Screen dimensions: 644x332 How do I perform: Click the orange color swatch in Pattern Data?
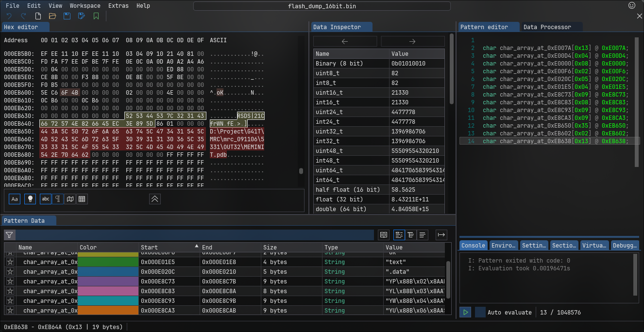coord(108,311)
